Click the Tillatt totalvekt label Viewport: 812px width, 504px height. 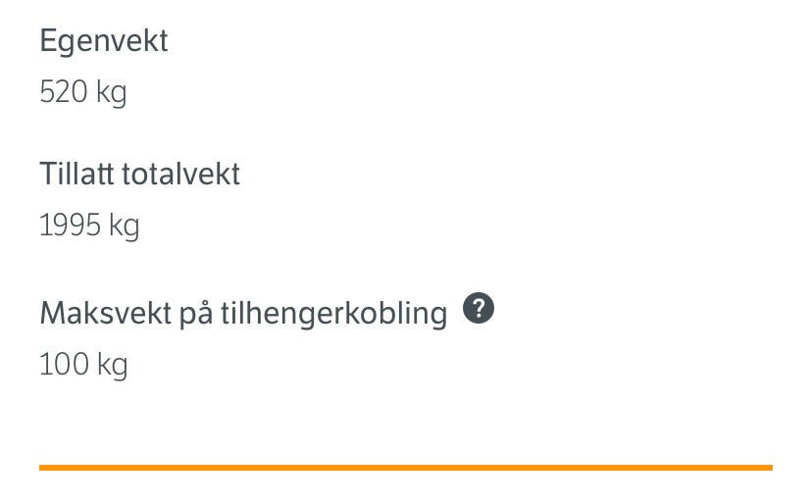[139, 175]
